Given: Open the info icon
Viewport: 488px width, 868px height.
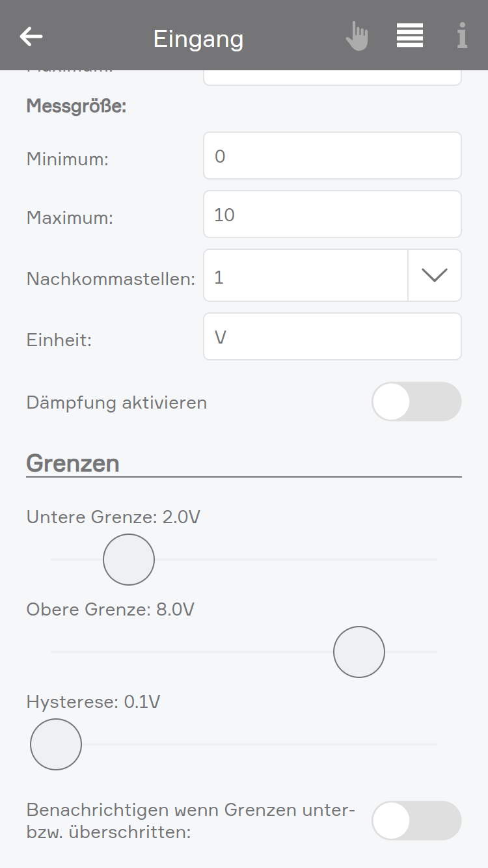Looking at the screenshot, I should [462, 36].
